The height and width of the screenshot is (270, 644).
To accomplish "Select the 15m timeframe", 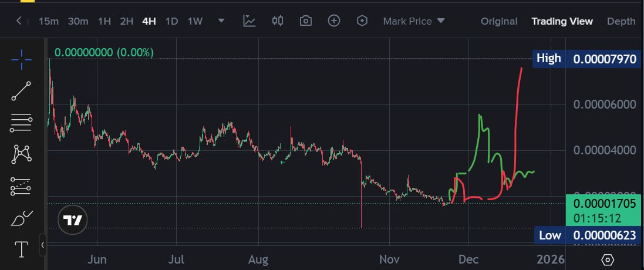I will click(x=49, y=21).
